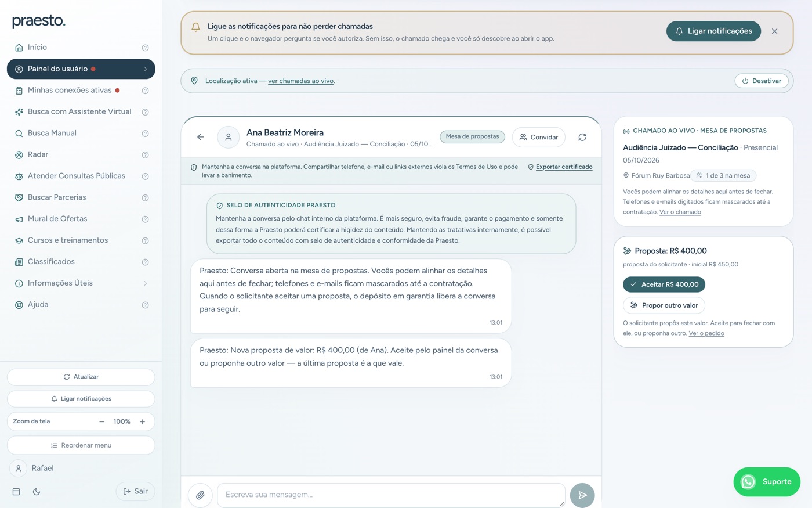Dismiss the notifications banner
812x508 pixels.
(774, 31)
